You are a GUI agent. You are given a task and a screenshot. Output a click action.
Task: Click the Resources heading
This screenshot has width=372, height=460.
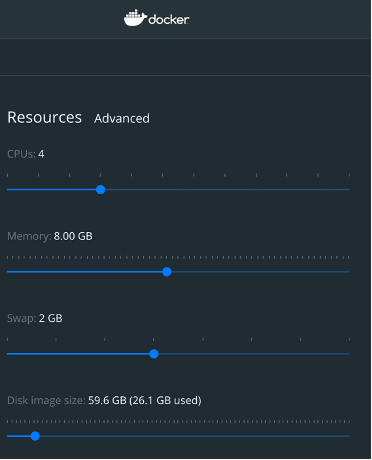click(44, 117)
